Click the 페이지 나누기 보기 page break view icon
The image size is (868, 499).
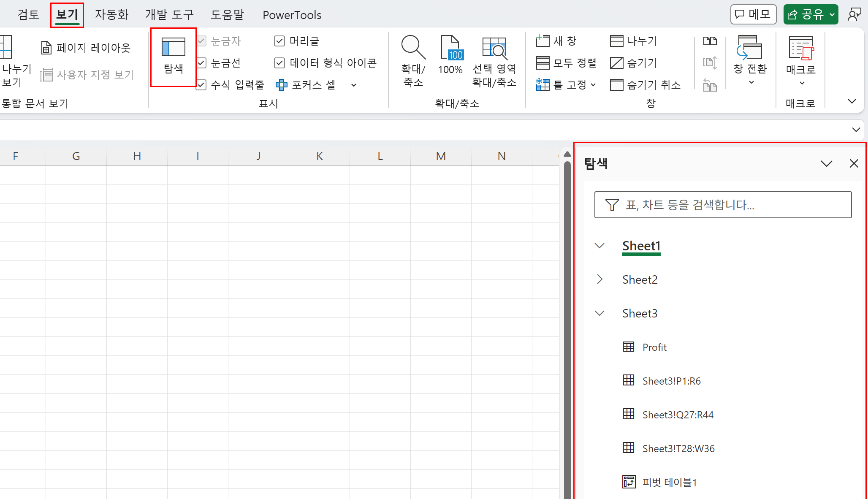tap(6, 47)
